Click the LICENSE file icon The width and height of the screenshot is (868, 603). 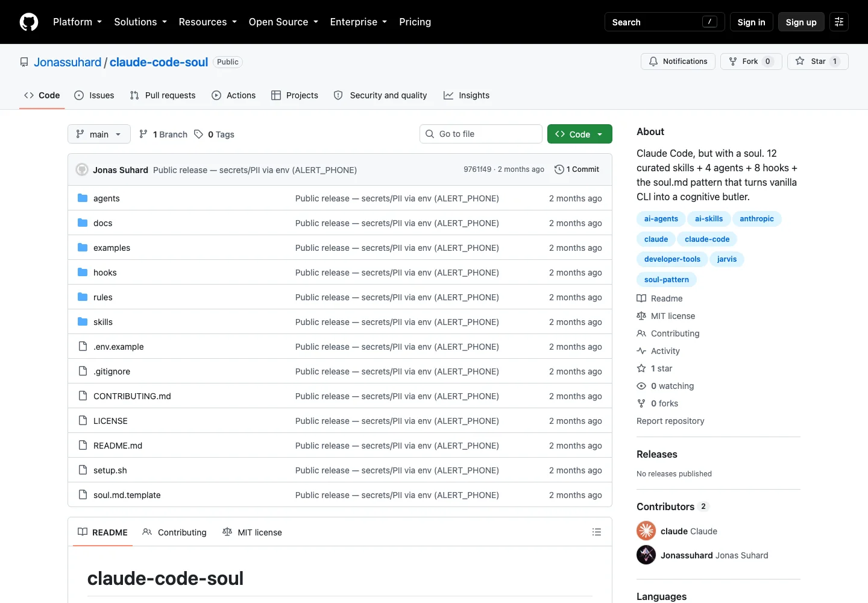pyautogui.click(x=83, y=420)
